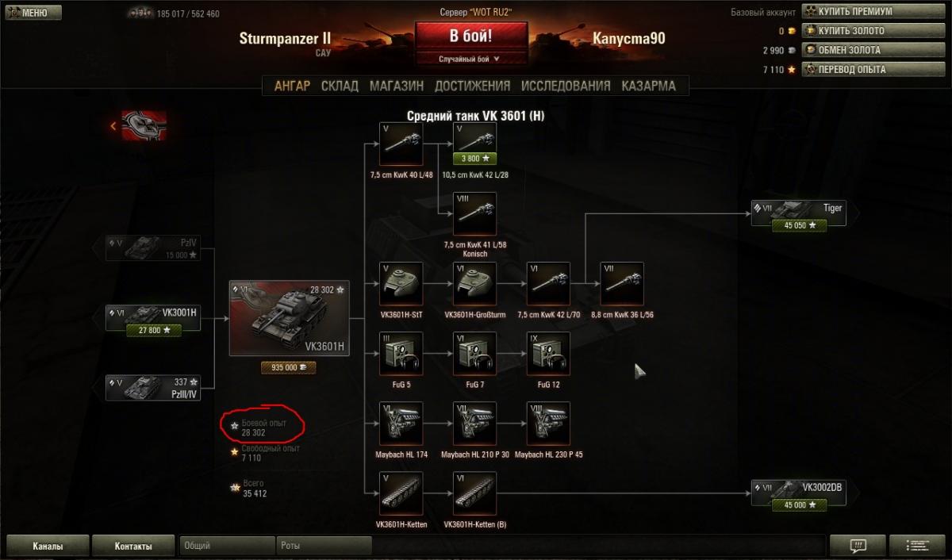Open the Tiger tank node in tech tree
This screenshot has width=952, height=560.
point(800,215)
